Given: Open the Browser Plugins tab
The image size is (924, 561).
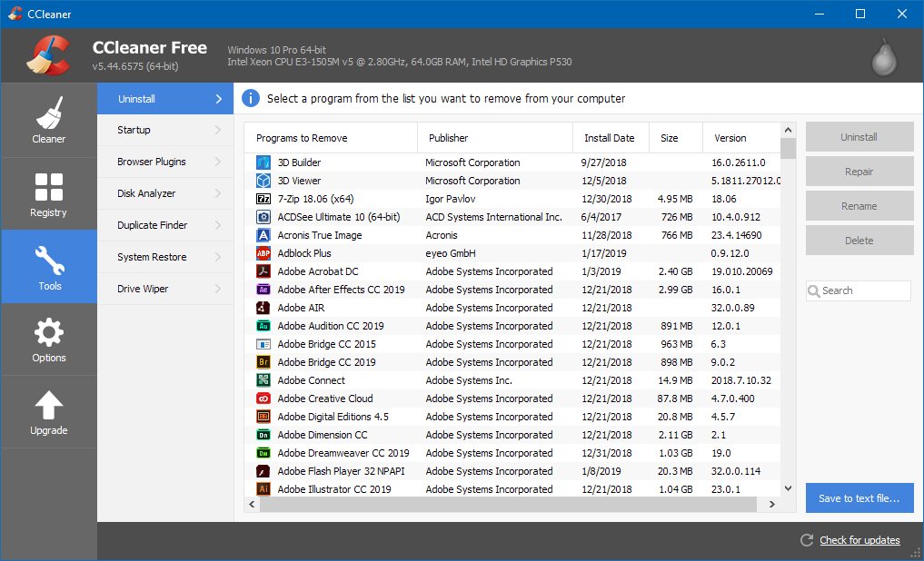Looking at the screenshot, I should (x=165, y=162).
